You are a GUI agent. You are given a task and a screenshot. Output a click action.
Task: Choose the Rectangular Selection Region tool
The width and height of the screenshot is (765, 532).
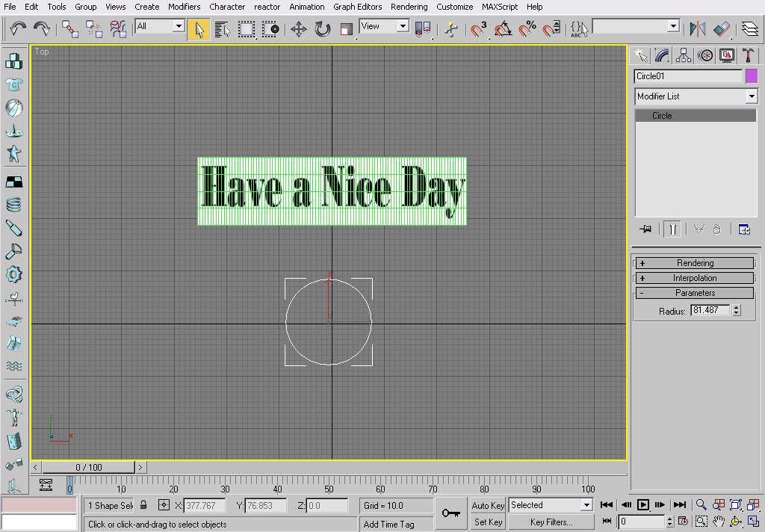(247, 29)
